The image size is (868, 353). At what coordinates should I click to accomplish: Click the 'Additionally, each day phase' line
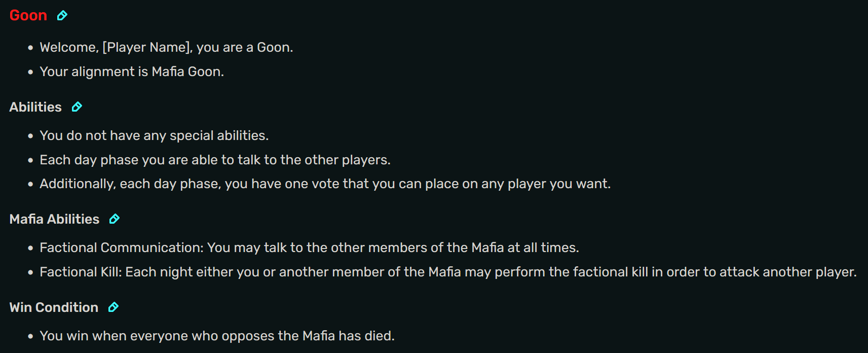coord(325,184)
